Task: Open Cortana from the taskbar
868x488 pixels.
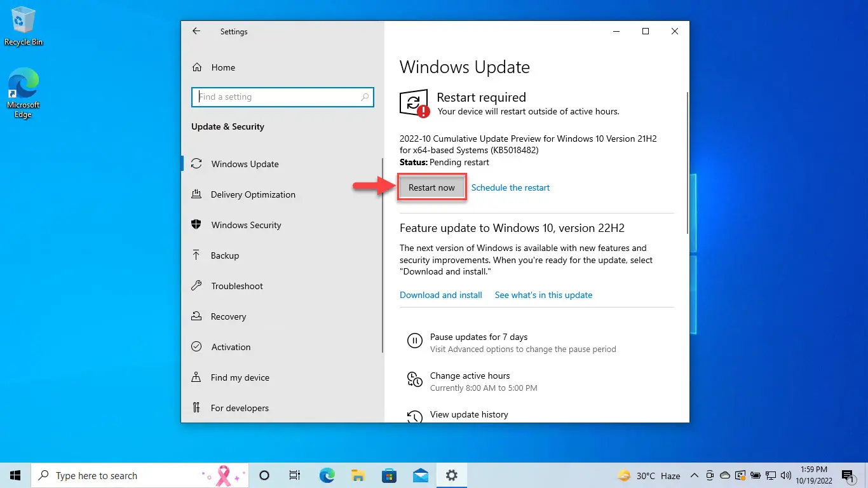Action: tap(265, 475)
